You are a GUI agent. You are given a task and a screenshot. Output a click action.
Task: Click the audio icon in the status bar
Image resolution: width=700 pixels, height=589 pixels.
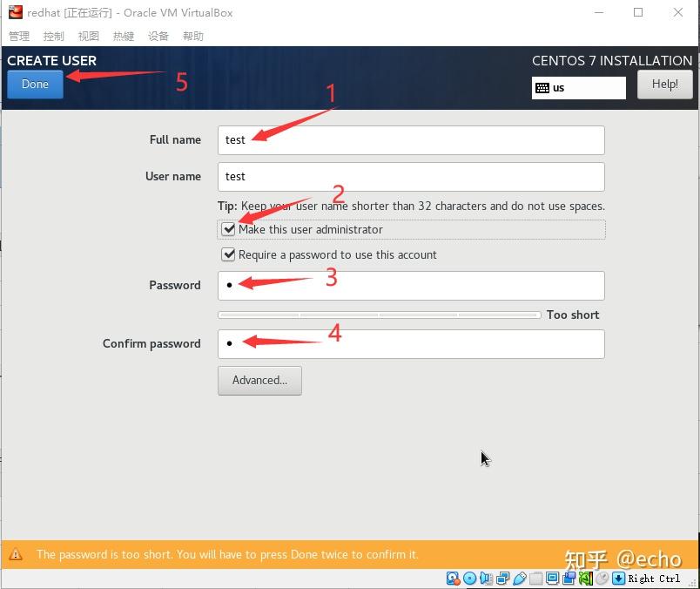[484, 578]
